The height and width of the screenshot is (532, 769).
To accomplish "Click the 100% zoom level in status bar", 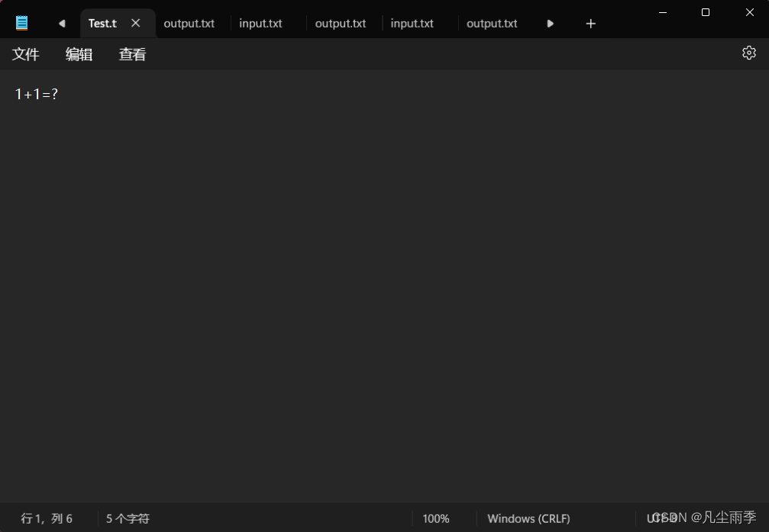I will (x=436, y=518).
